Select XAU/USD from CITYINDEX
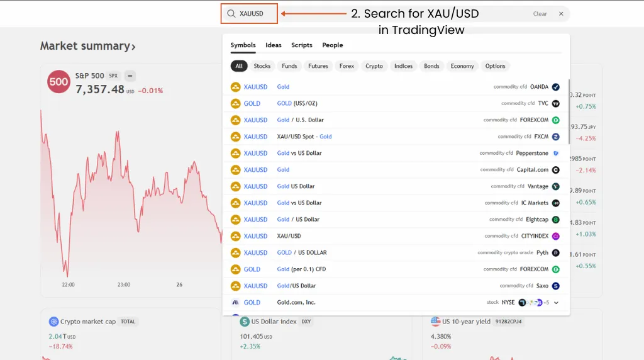 396,236
